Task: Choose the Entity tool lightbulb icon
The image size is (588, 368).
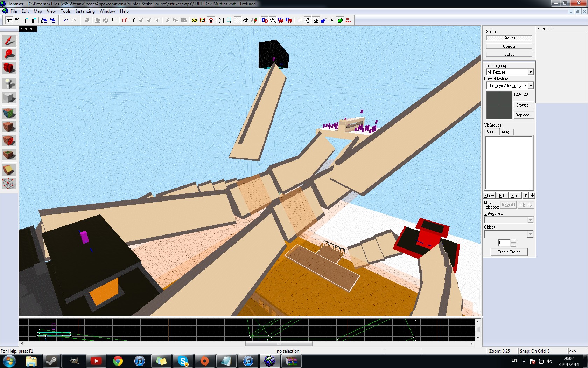Action: (x=9, y=83)
